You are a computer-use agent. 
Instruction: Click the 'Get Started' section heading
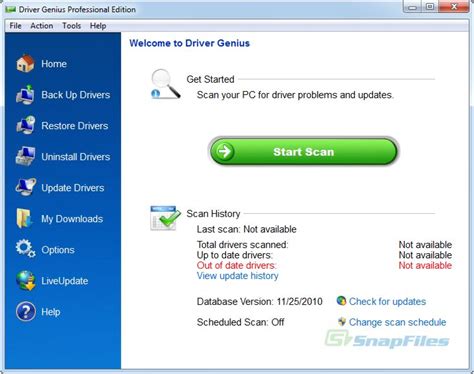[x=210, y=79]
